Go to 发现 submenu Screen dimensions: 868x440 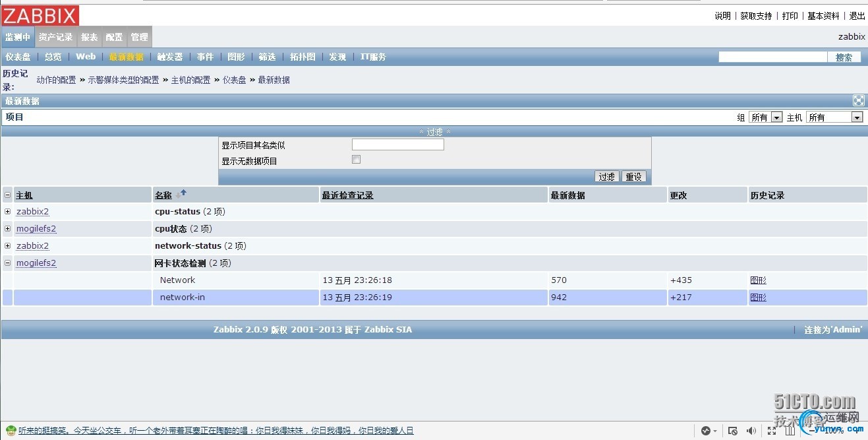tap(337, 57)
